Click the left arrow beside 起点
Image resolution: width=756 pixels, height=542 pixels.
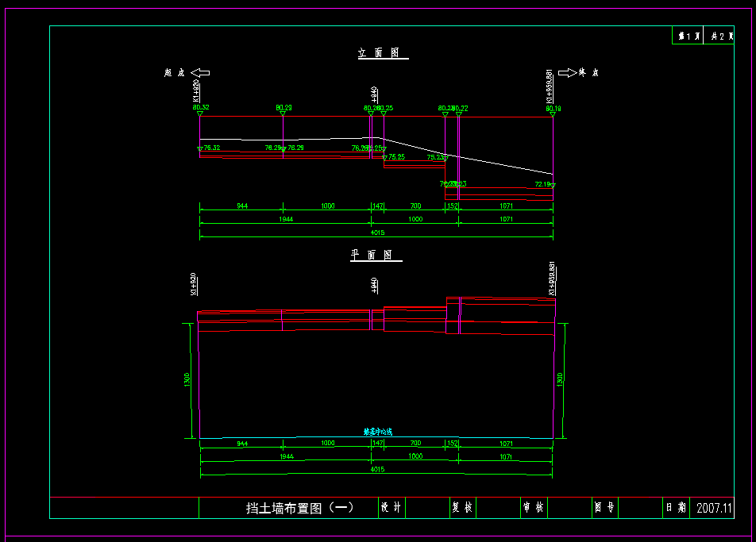tap(200, 73)
